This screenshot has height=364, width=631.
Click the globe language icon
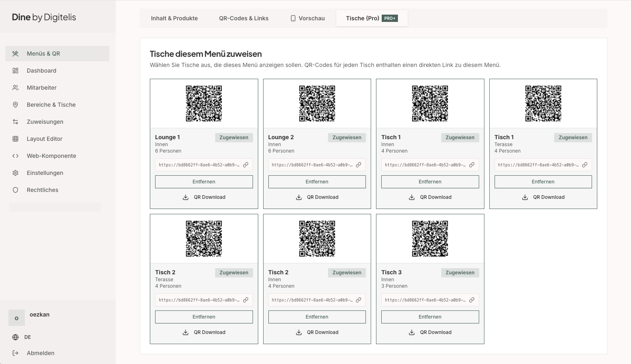tap(15, 337)
